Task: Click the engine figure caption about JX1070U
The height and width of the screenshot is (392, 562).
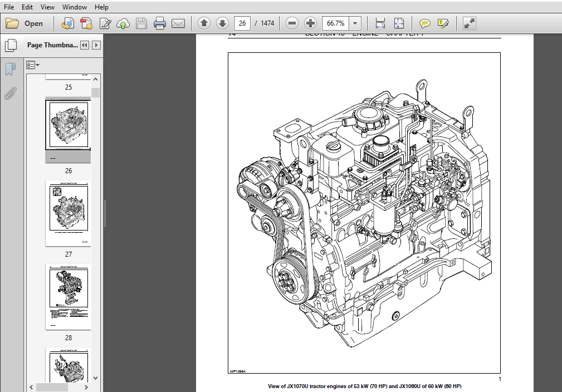Action: [x=364, y=386]
